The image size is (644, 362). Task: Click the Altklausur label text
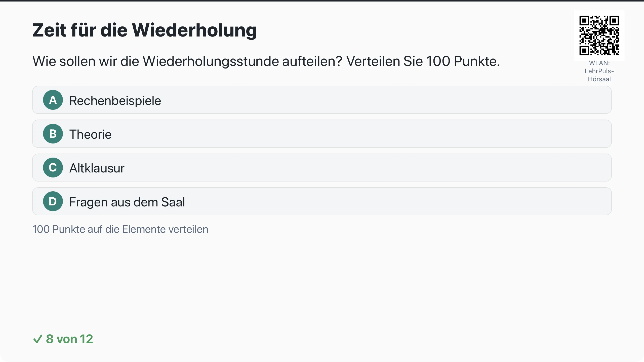(x=97, y=168)
